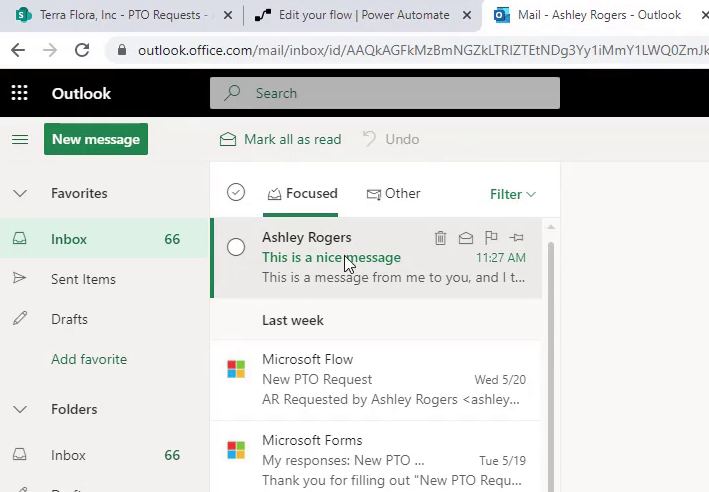Click the Undo arrow icon
The image size is (709, 492).
point(369,139)
